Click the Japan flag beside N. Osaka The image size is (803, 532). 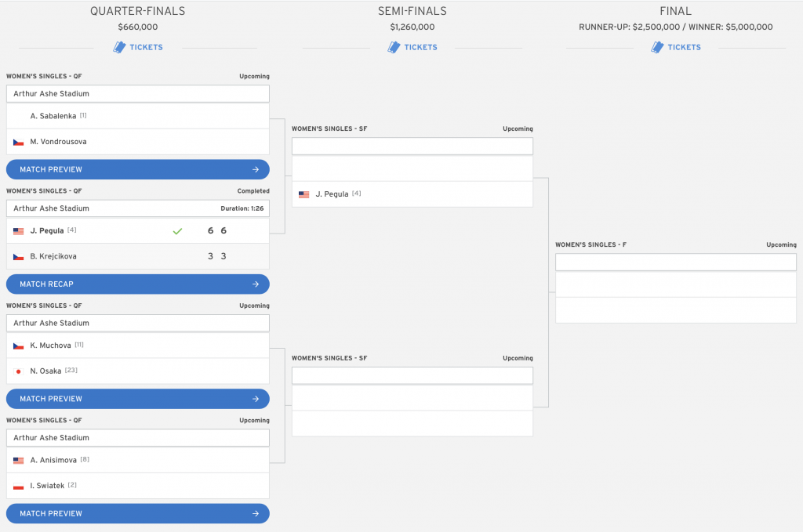(18, 371)
